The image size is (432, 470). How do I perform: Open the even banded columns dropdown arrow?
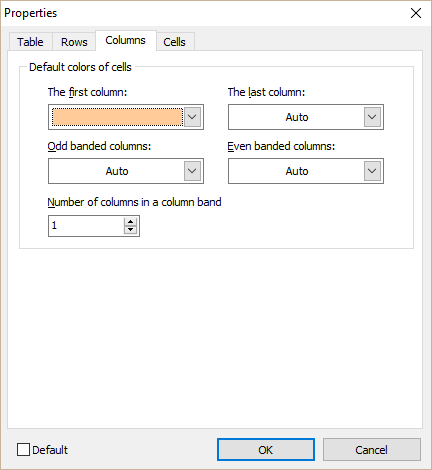pyautogui.click(x=372, y=171)
